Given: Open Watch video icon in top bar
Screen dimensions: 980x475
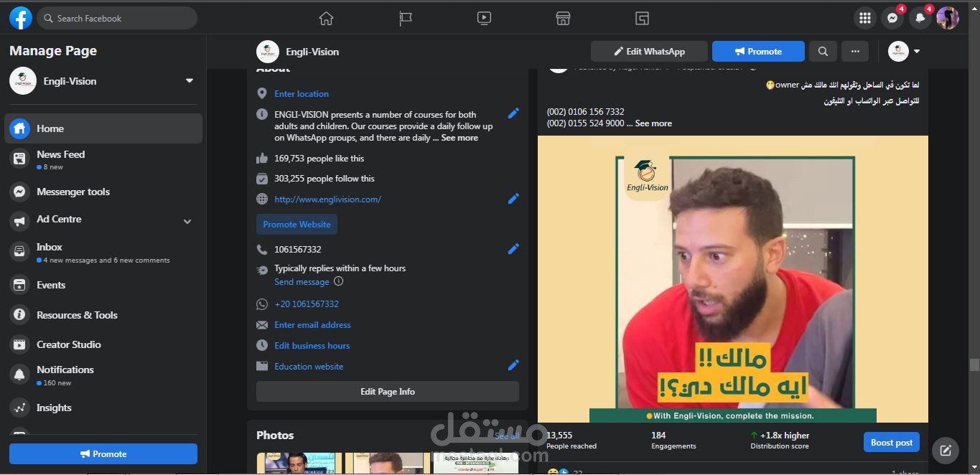Looking at the screenshot, I should pyautogui.click(x=484, y=18).
